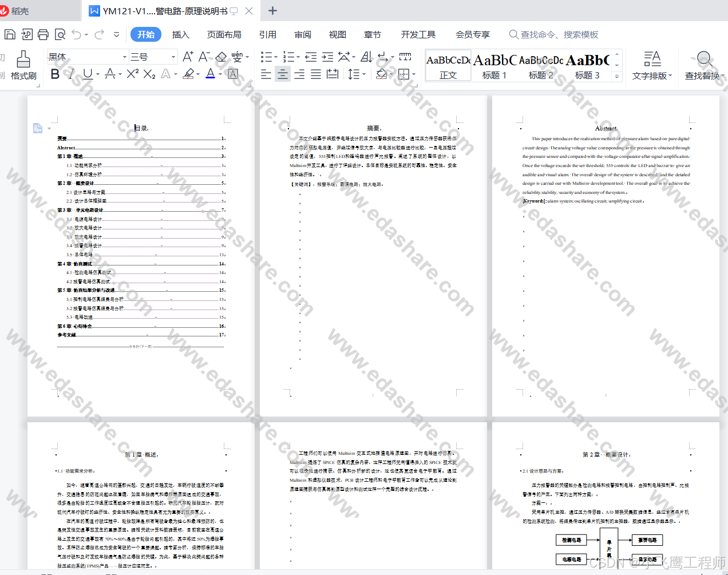Screen dimensions: 728x575
Task: Open 审阅 ribbon tab
Action: 303,34
